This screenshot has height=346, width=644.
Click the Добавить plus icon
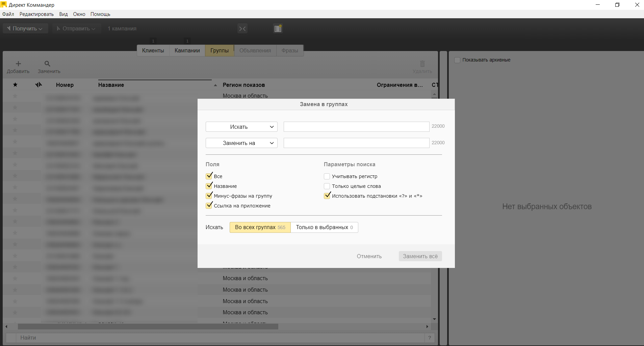tap(18, 64)
